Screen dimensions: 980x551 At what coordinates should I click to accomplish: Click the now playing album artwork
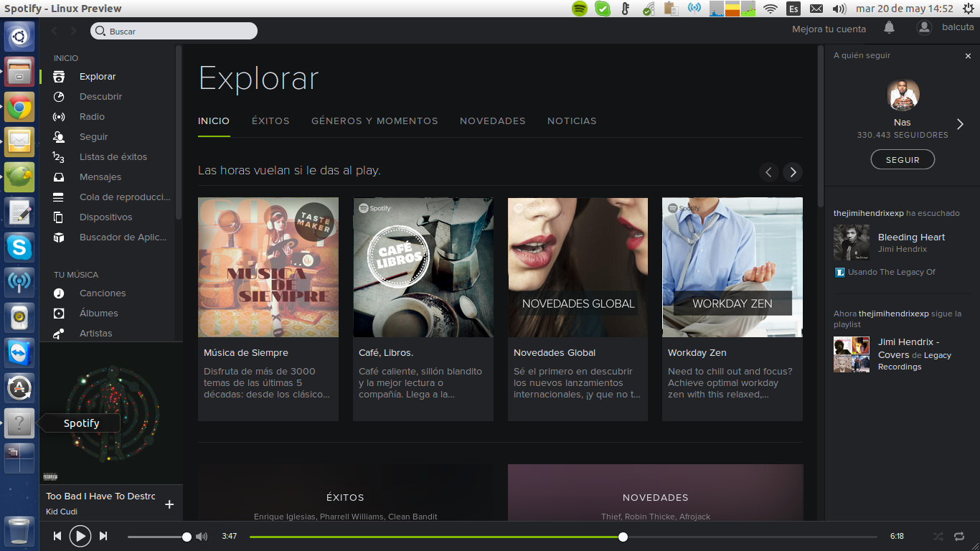point(111,413)
